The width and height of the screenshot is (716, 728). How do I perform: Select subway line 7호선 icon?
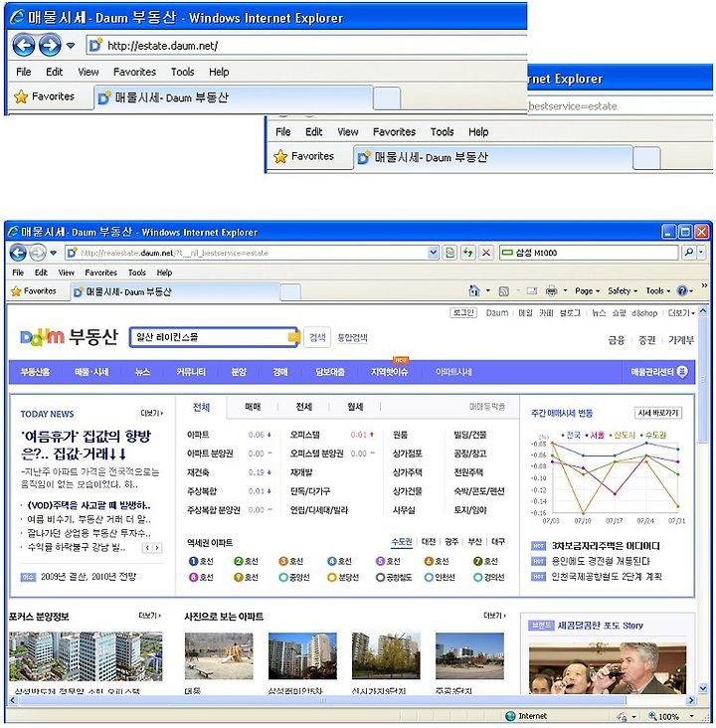tap(477, 561)
